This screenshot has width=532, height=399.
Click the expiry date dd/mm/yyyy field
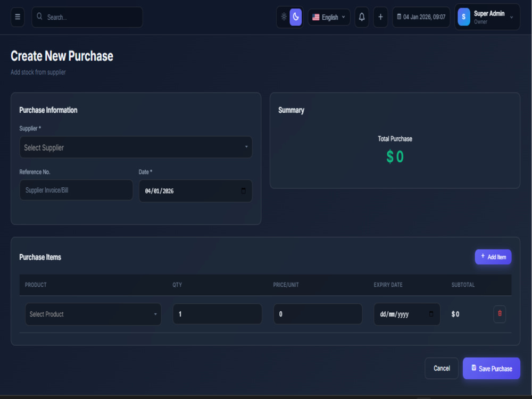(x=407, y=314)
